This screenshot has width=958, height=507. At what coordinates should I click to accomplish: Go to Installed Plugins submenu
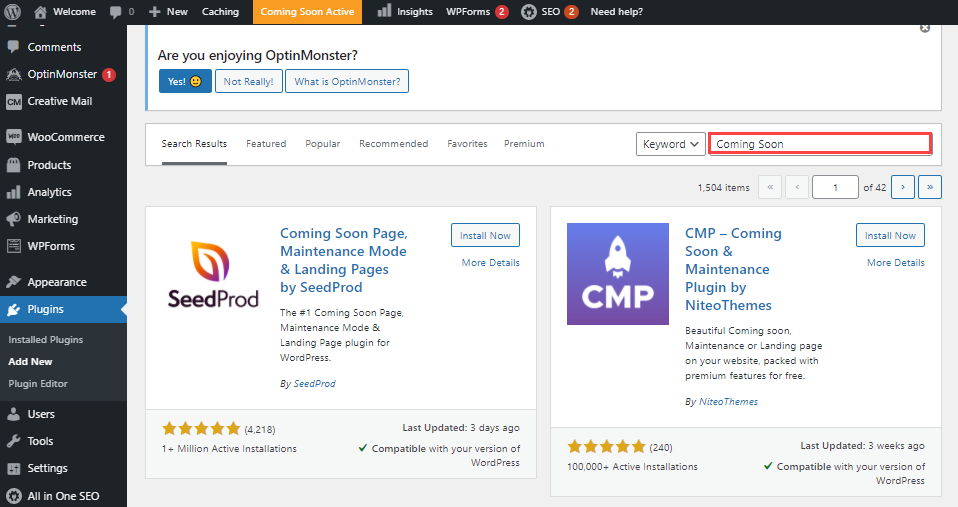coord(46,340)
